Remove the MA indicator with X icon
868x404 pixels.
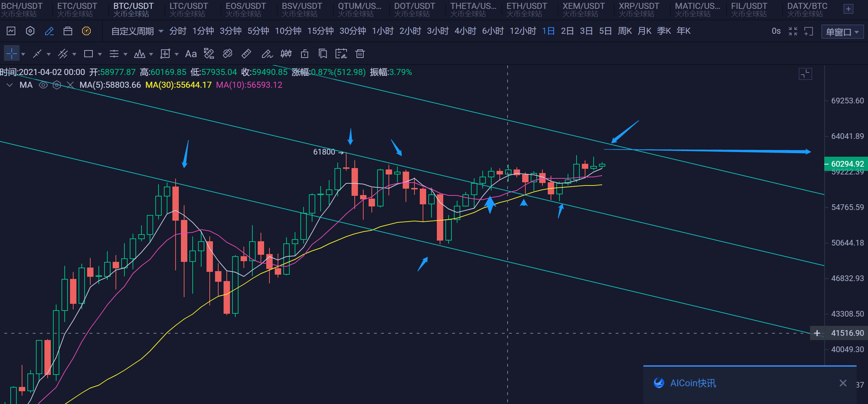click(x=70, y=85)
